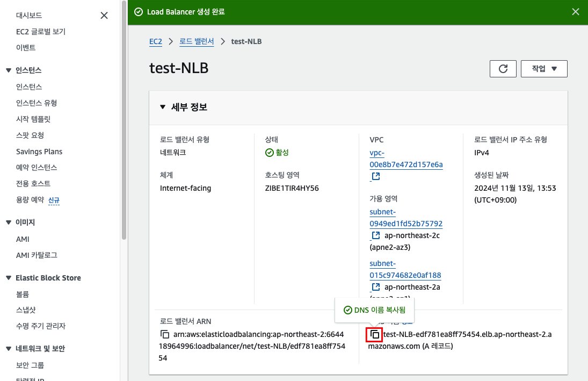The width and height of the screenshot is (588, 381).
Task: Select the creation date 2024년 11월 13일
Action: point(515,193)
